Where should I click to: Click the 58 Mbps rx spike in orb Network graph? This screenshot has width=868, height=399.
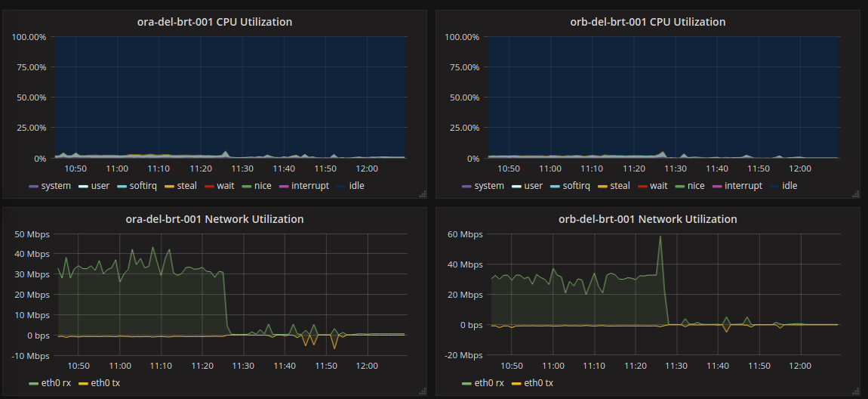(x=660, y=237)
